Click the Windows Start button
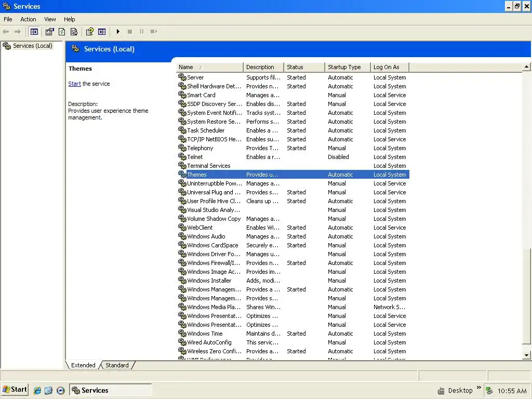Image resolution: width=532 pixels, height=399 pixels. click(15, 390)
